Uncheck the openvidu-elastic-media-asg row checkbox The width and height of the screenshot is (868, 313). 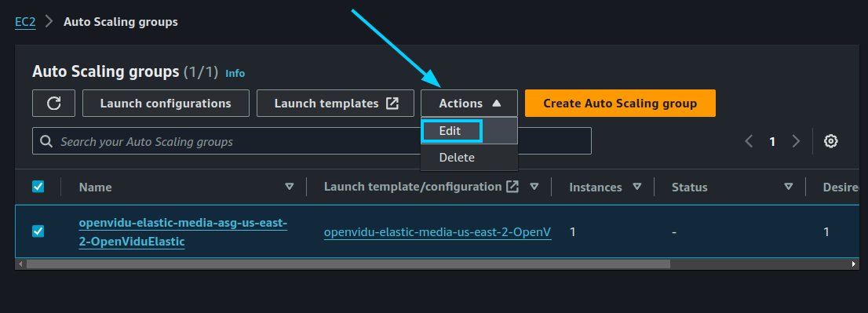38,231
